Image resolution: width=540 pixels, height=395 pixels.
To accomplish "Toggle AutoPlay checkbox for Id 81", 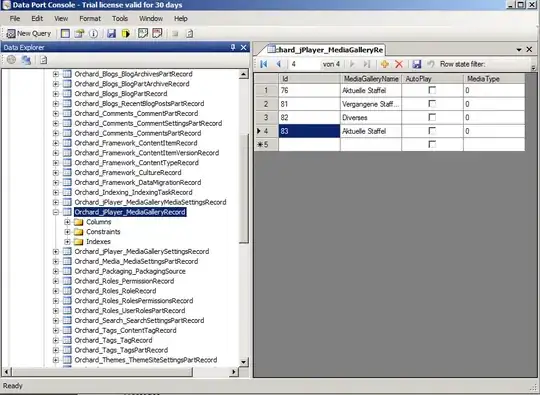I will coord(432,104).
